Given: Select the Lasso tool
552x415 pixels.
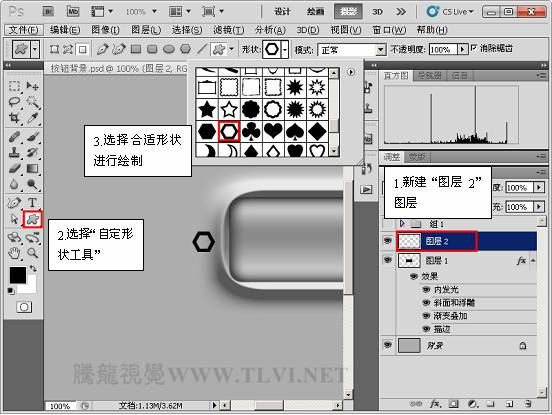Looking at the screenshot, I should tap(14, 102).
